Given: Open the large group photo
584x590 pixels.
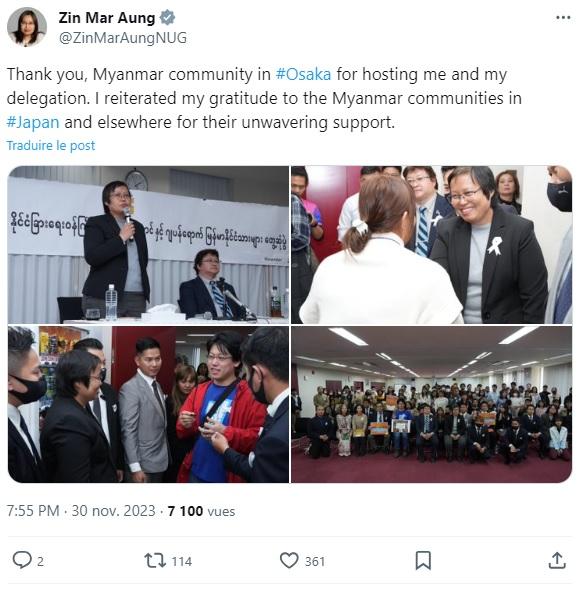Looking at the screenshot, I should (432, 404).
